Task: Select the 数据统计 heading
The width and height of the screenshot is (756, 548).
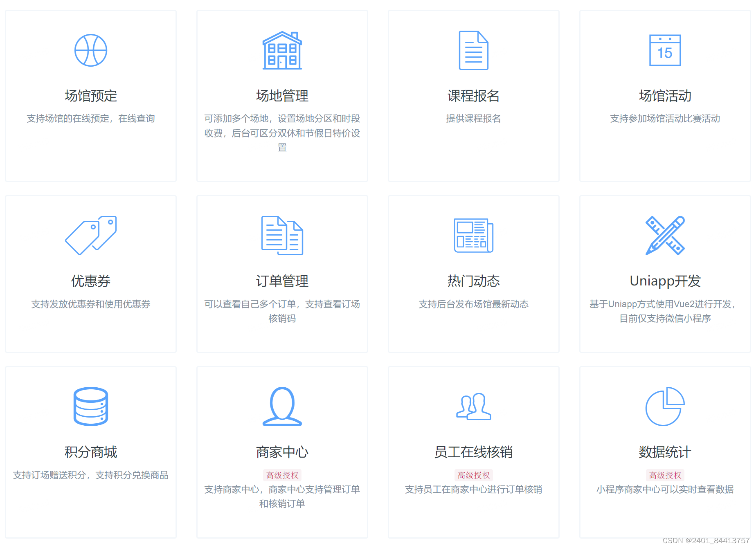Action: click(x=665, y=452)
